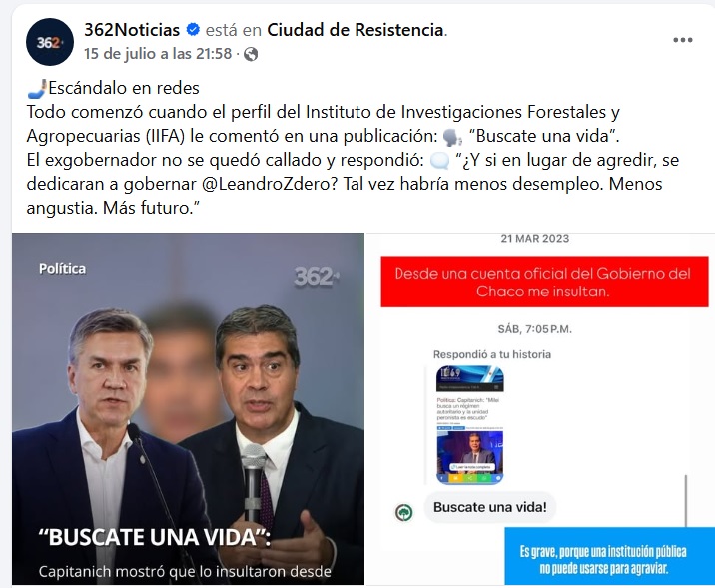Click the public globe privacy icon
The width and height of the screenshot is (715, 588).
pos(251,54)
